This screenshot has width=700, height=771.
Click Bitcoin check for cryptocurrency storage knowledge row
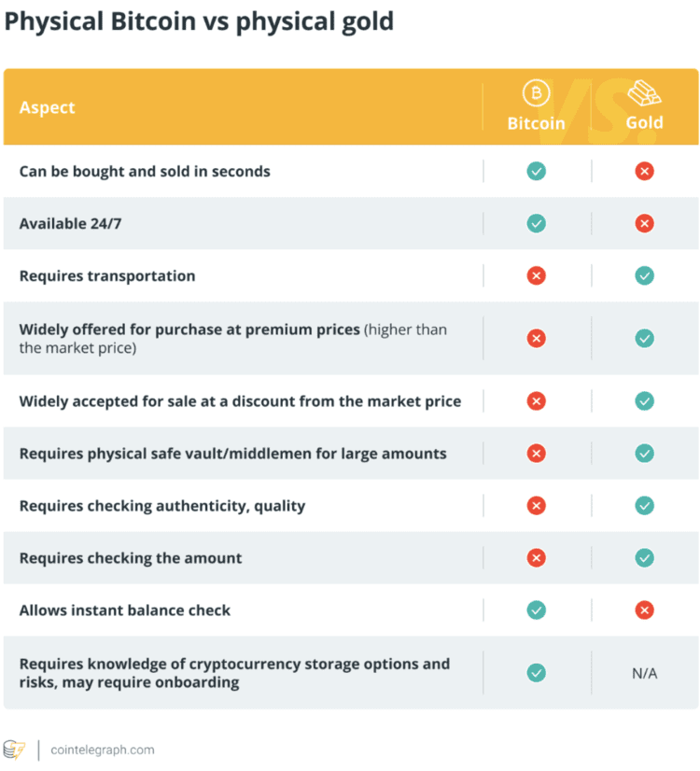click(x=537, y=672)
